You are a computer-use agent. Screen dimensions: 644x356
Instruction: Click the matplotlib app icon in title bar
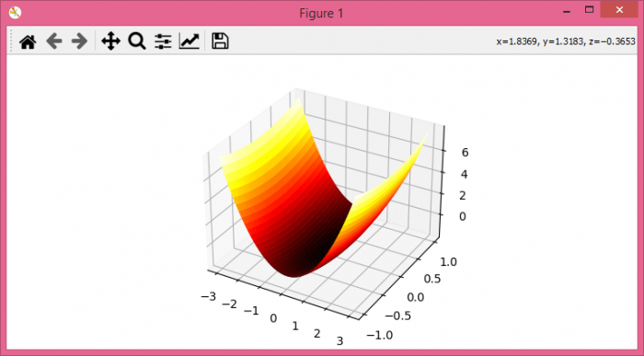[16, 13]
